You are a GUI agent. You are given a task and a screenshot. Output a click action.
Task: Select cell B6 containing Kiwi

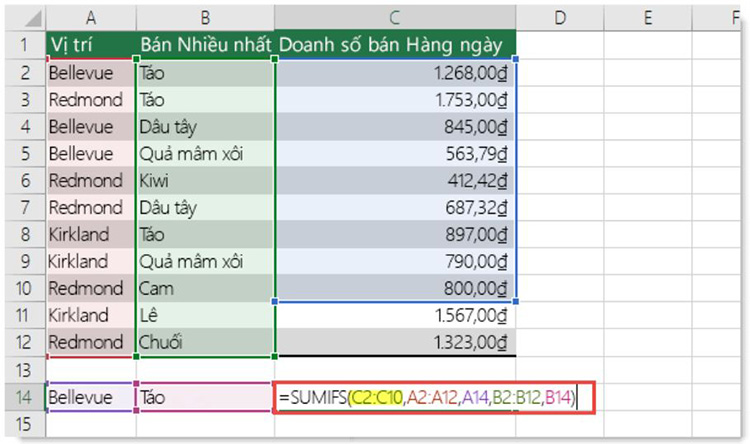click(x=205, y=180)
